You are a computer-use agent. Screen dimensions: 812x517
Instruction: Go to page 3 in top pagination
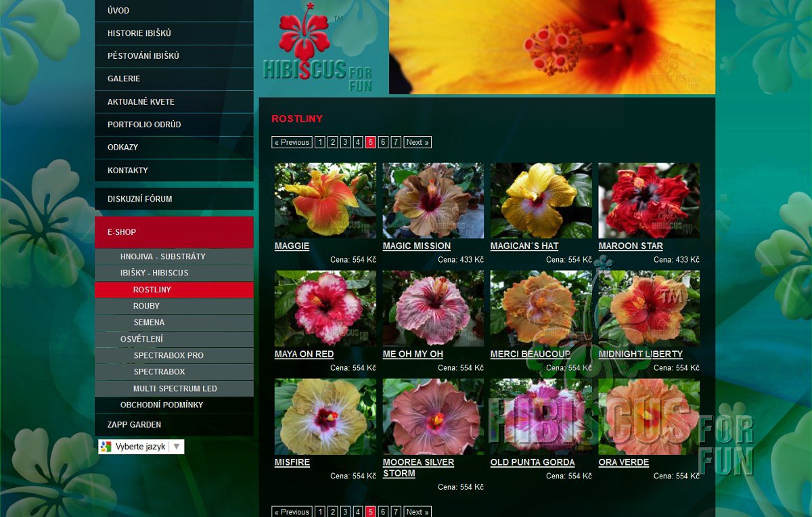coord(345,142)
